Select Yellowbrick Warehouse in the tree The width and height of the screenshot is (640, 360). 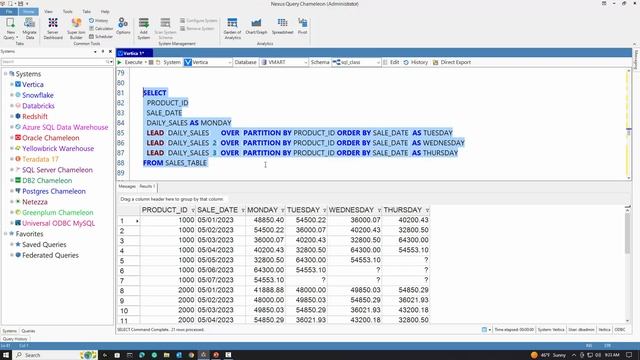pyautogui.click(x=58, y=149)
